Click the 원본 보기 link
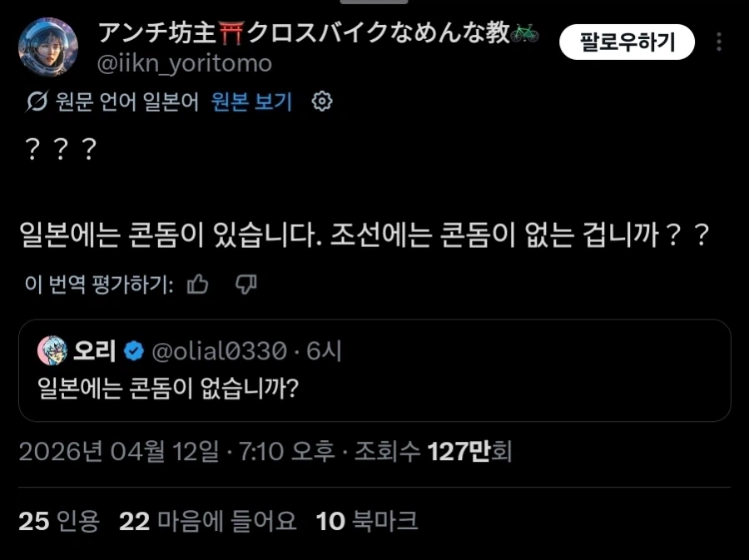Viewport: 749px width, 560px height. click(249, 101)
